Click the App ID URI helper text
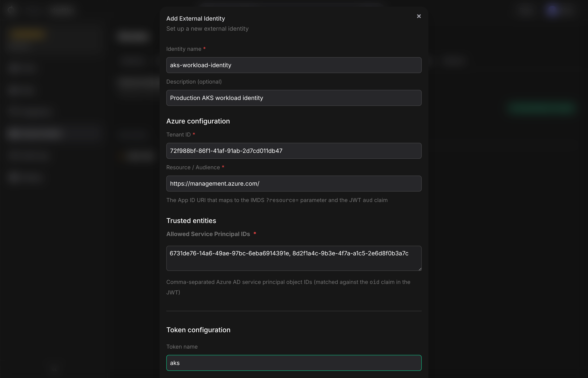Image resolution: width=588 pixels, height=378 pixels. [277, 200]
